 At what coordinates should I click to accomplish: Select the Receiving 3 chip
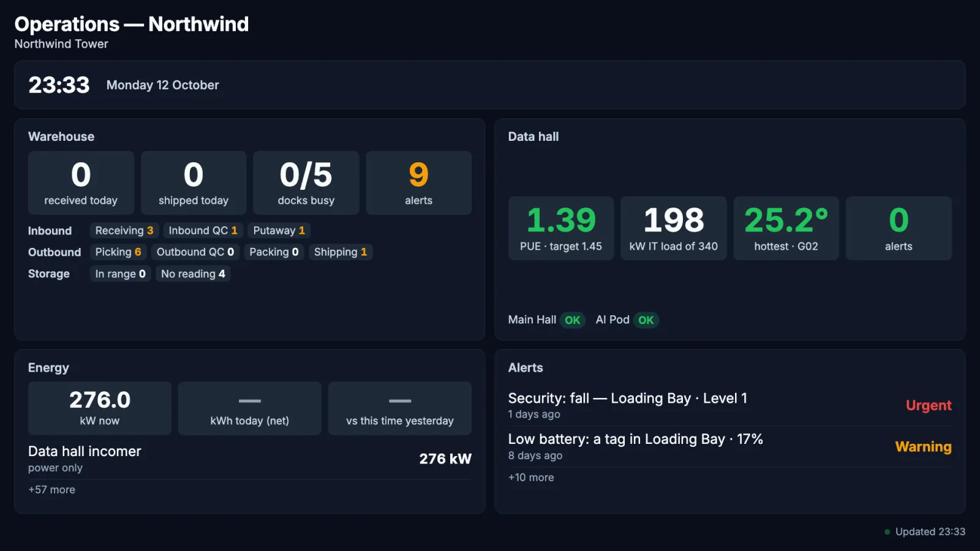point(124,231)
